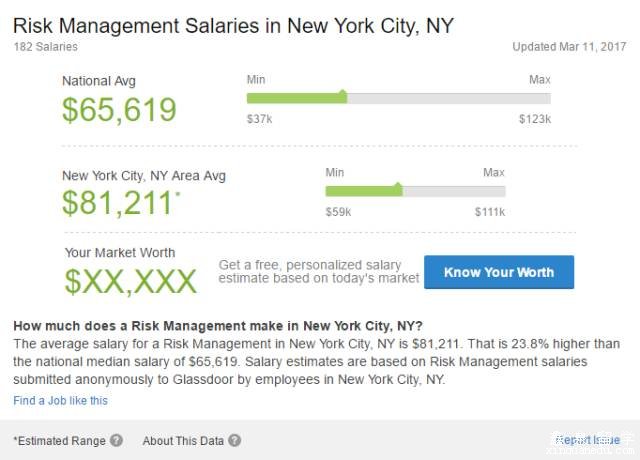This screenshot has height=460, width=640.
Task: Click the About This Data label
Action: (x=183, y=441)
